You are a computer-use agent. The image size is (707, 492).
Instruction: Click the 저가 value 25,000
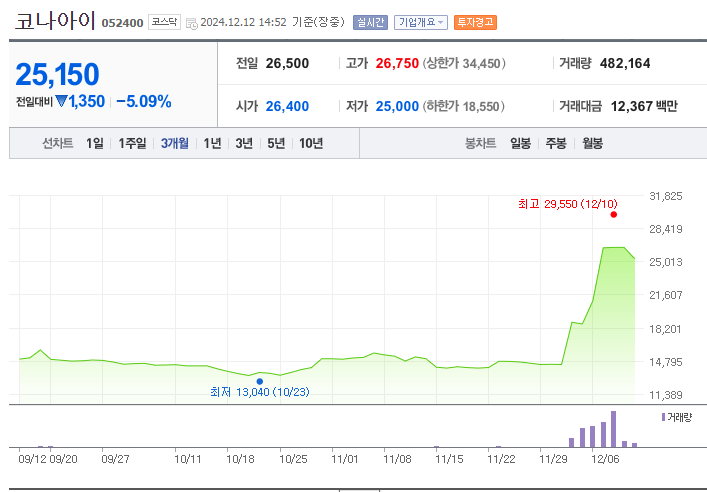[397, 106]
